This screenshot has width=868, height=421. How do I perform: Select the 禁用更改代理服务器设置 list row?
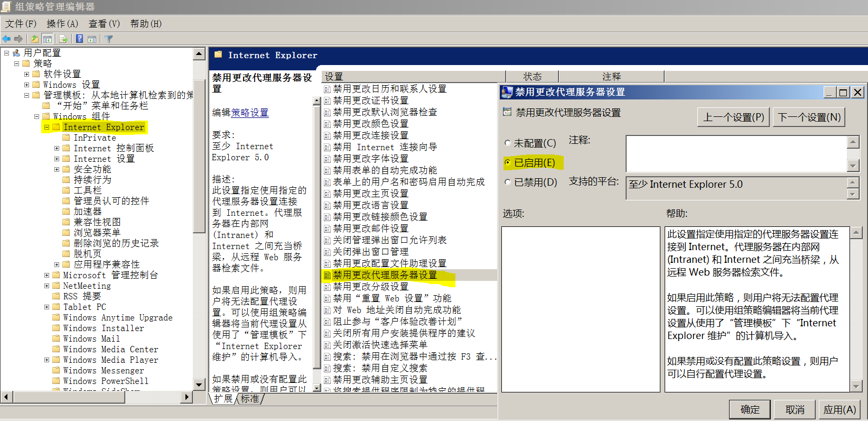[x=409, y=275]
